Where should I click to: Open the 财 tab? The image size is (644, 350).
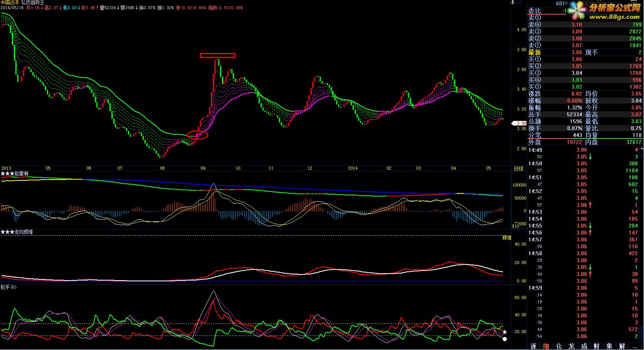coord(597,346)
